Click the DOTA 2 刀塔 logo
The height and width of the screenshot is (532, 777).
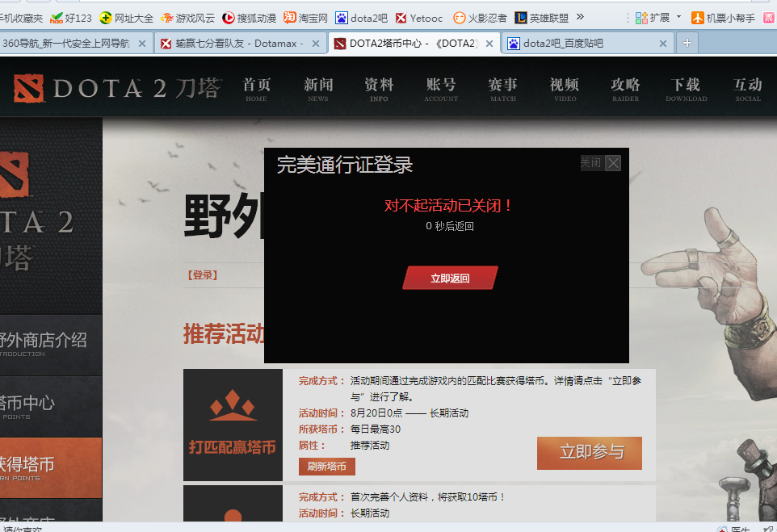tap(117, 88)
